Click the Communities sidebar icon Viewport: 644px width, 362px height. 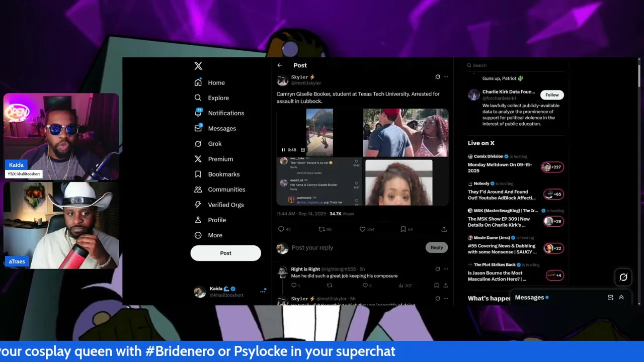tap(198, 190)
